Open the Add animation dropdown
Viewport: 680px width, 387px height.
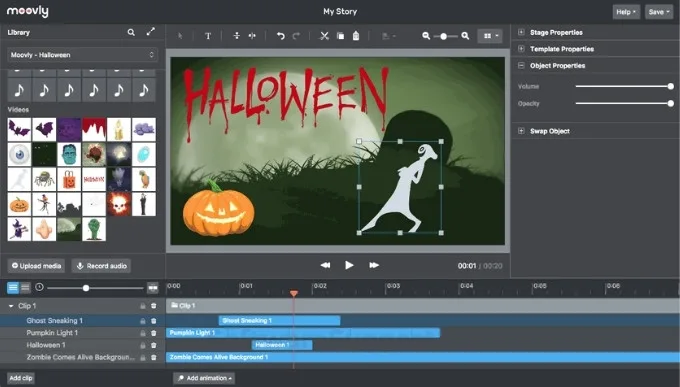(x=204, y=378)
